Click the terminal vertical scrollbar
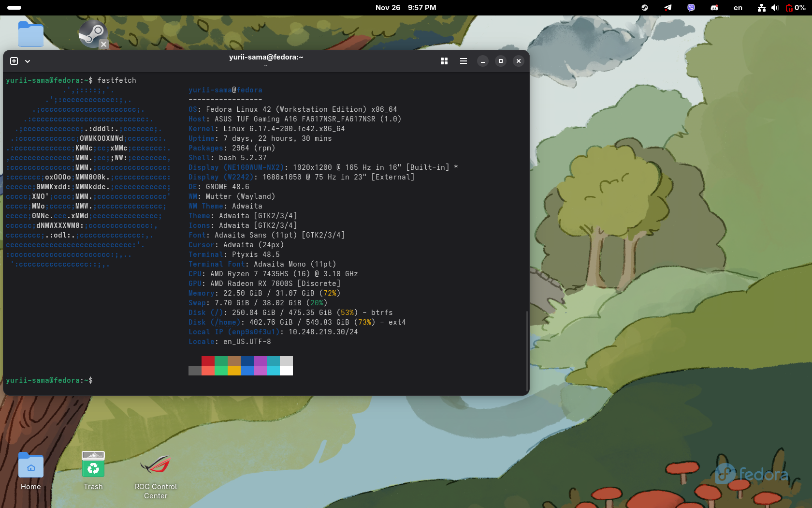The image size is (812, 508). [527, 351]
